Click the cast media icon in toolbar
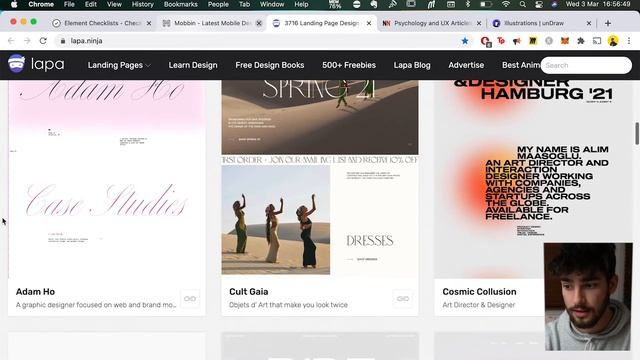The width and height of the screenshot is (640, 360). (x=597, y=41)
